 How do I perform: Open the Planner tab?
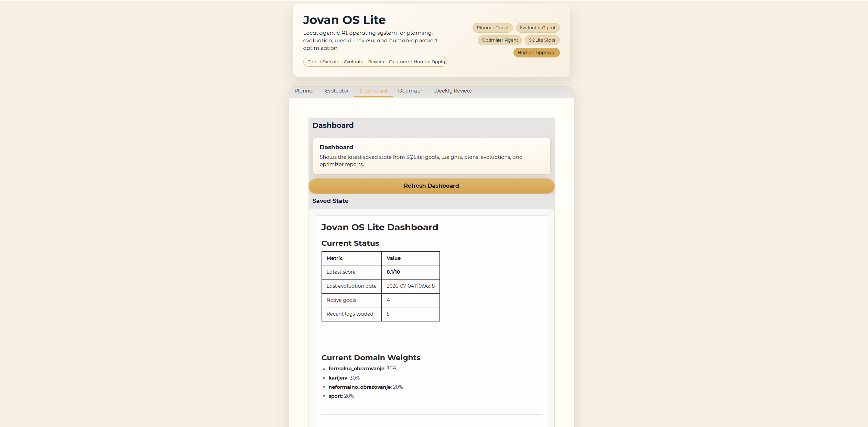[304, 91]
